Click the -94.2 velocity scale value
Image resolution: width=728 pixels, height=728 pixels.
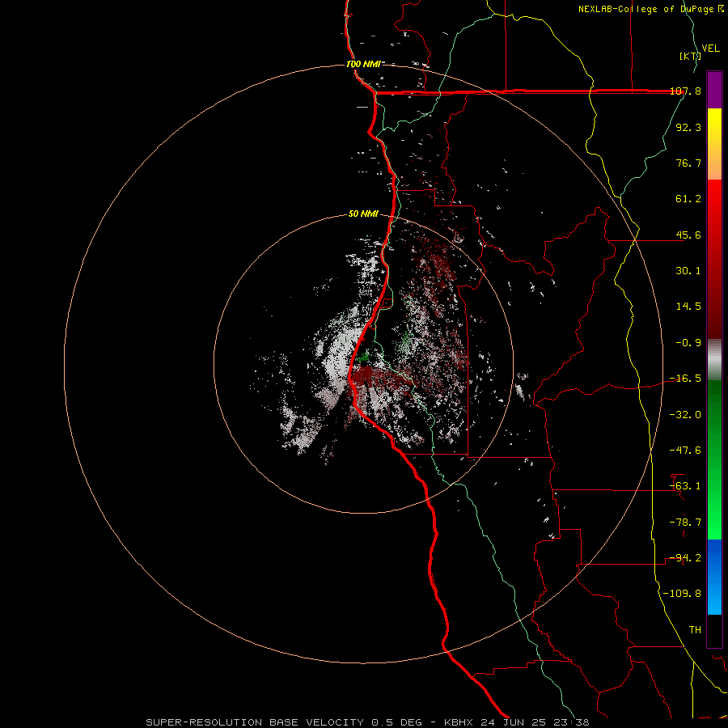pos(685,558)
